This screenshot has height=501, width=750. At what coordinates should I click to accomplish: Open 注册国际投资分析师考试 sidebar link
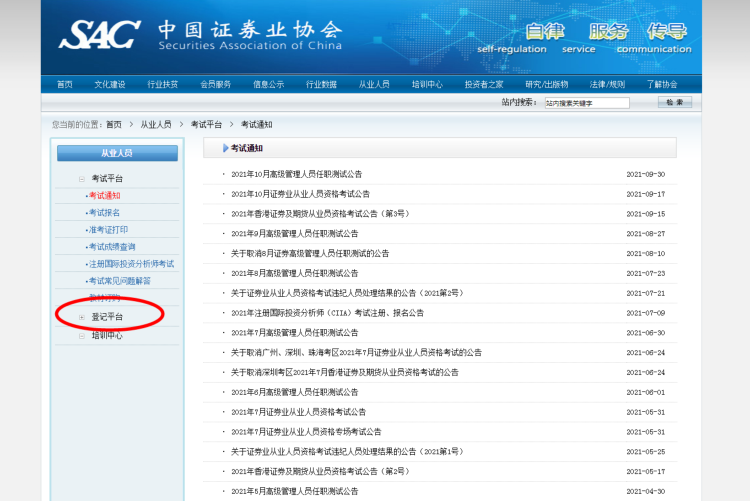click(x=131, y=264)
